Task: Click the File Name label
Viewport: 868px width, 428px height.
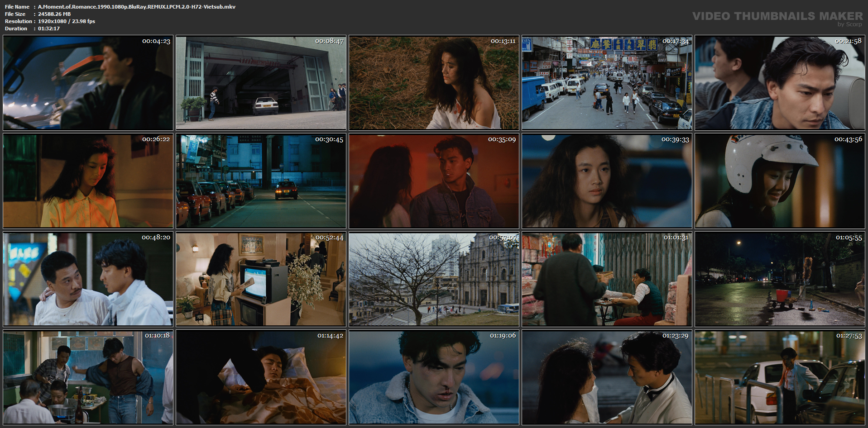Action: pos(17,7)
